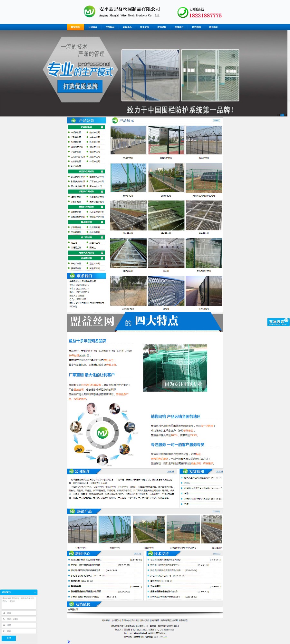Open the 公路护栏网 product thumbnail in 产品展示
Viewport: 290px width, 644px height.
click(166, 178)
